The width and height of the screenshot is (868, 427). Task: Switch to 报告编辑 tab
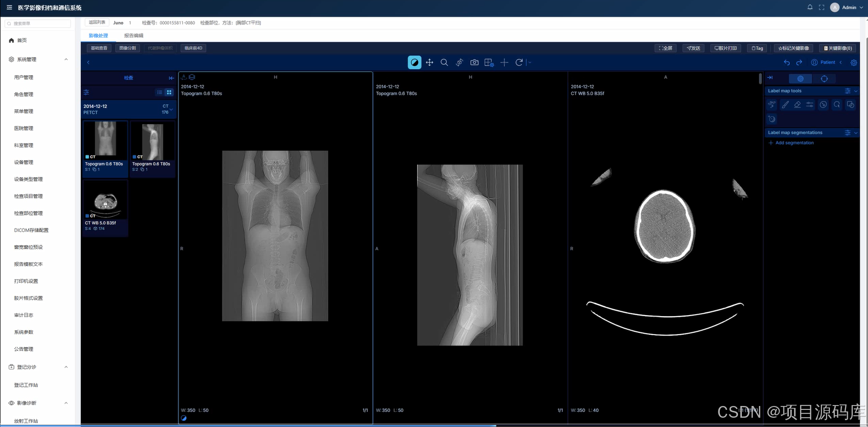coord(134,36)
